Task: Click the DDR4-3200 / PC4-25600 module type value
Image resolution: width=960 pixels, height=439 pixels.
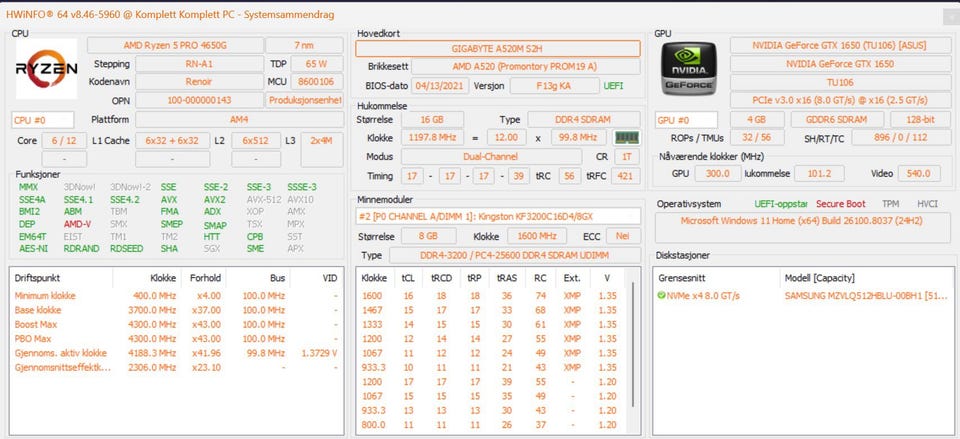Action: (x=515, y=255)
